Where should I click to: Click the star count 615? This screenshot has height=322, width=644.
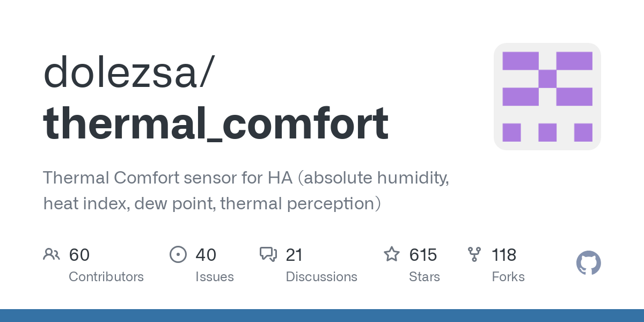pyautogui.click(x=423, y=255)
